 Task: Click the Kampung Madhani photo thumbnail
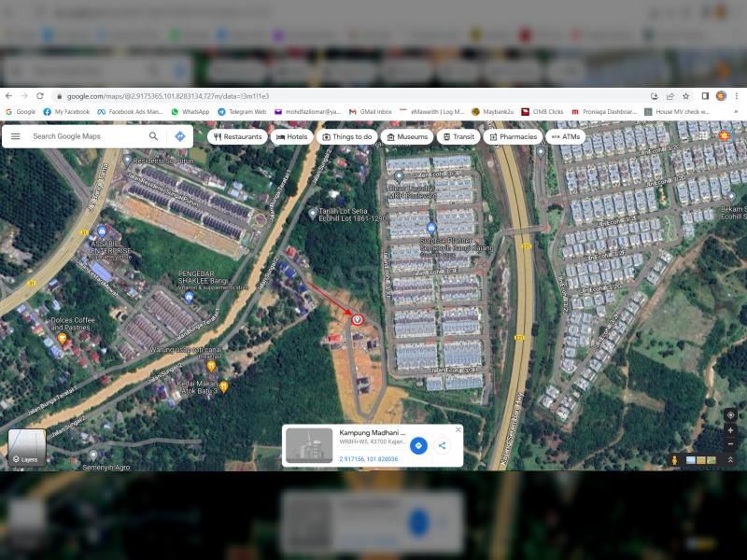pyautogui.click(x=309, y=445)
